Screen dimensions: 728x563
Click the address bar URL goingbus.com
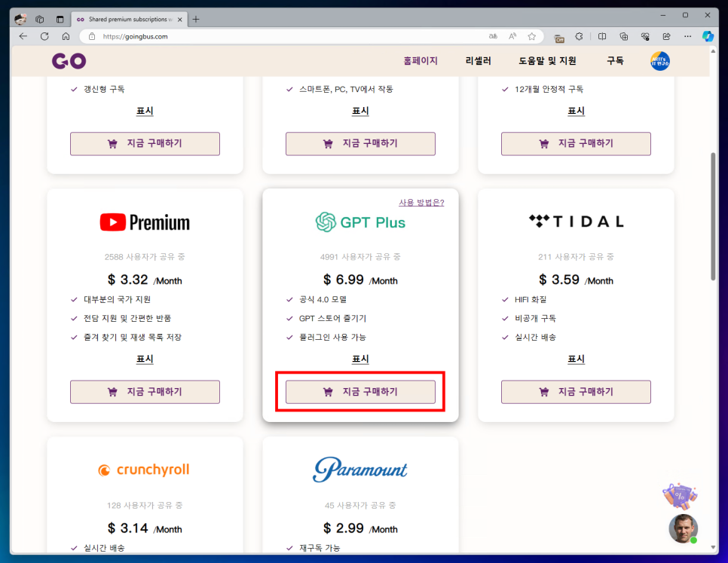[135, 36]
